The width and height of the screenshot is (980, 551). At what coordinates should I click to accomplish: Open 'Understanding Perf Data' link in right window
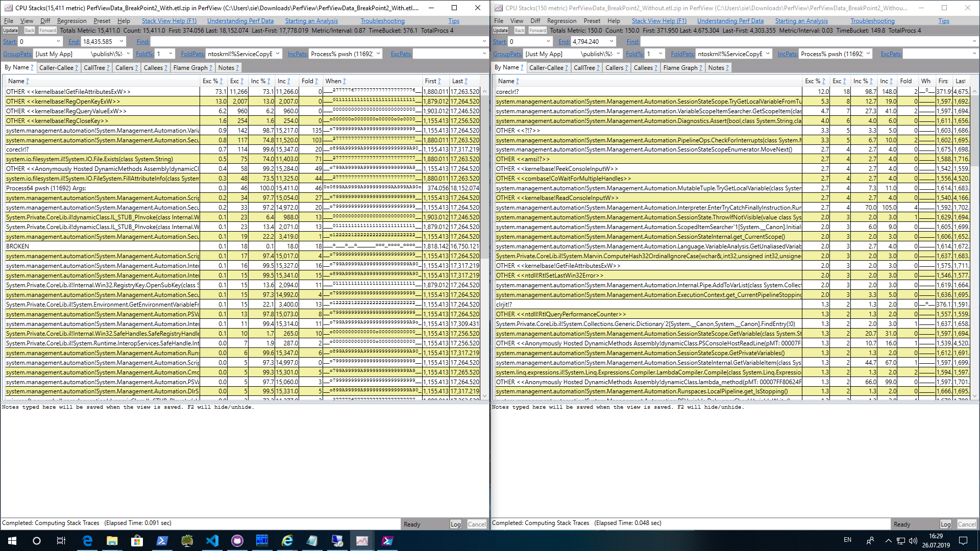[730, 21]
